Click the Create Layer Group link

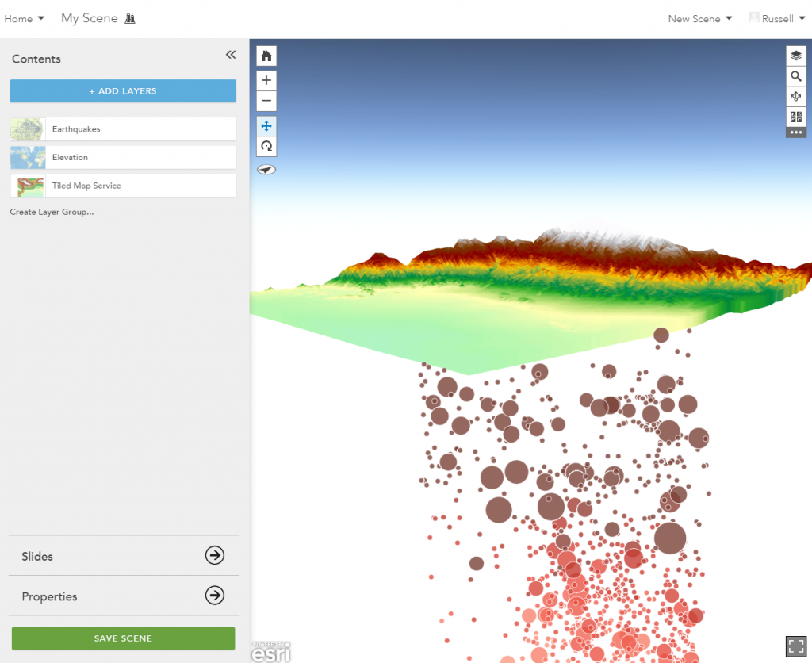52,212
